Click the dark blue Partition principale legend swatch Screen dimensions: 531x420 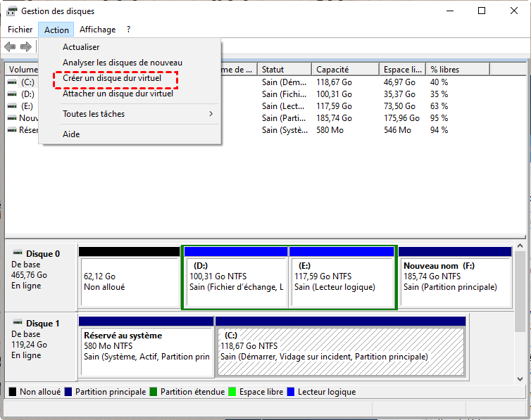[x=68, y=392]
